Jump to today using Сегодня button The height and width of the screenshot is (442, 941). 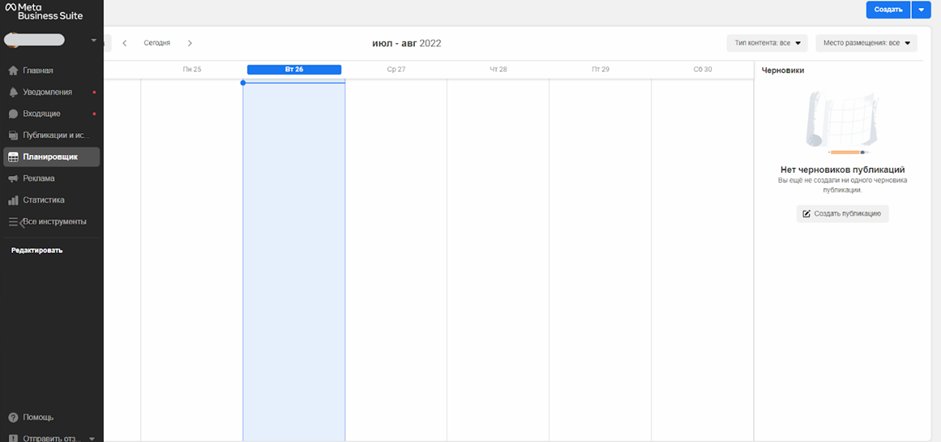[x=157, y=43]
